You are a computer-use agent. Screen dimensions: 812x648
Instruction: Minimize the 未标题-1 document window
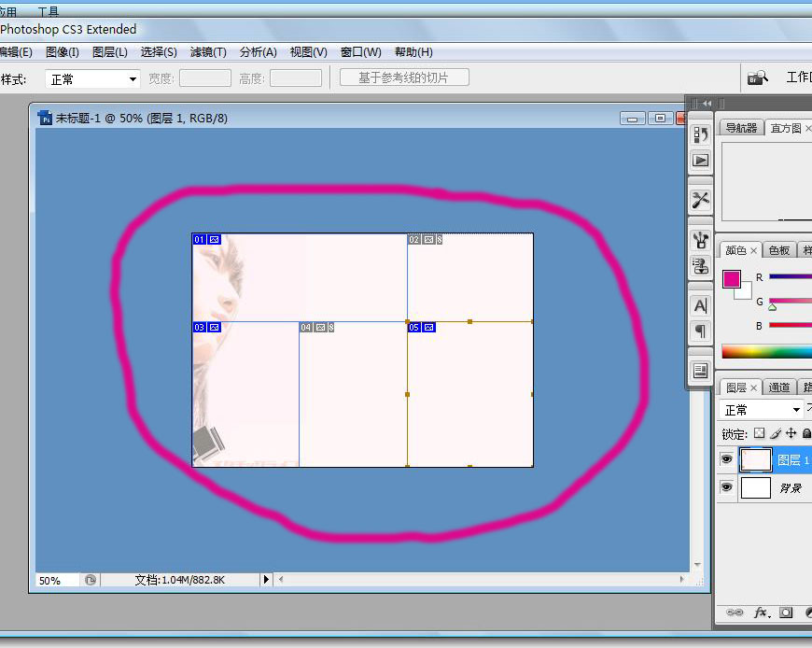632,119
